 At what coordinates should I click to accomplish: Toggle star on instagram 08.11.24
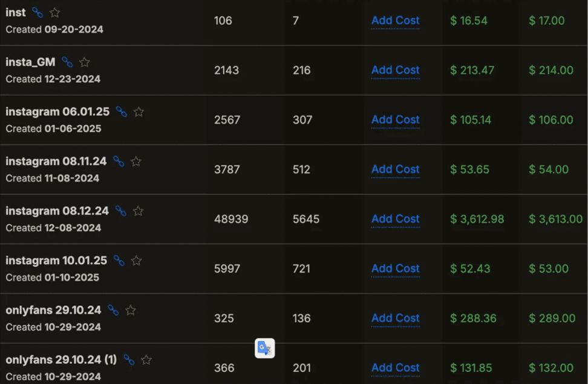click(x=136, y=161)
